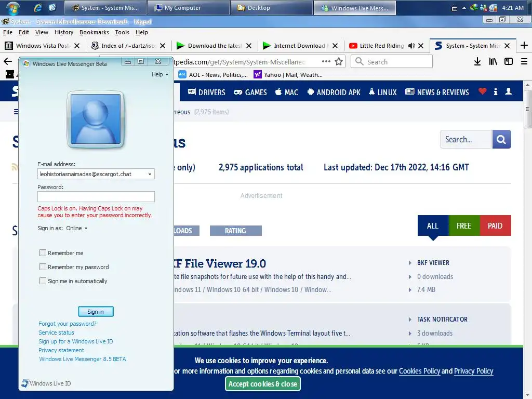The width and height of the screenshot is (532, 399).
Task: Open the Privacy statement link
Action: pos(61,350)
